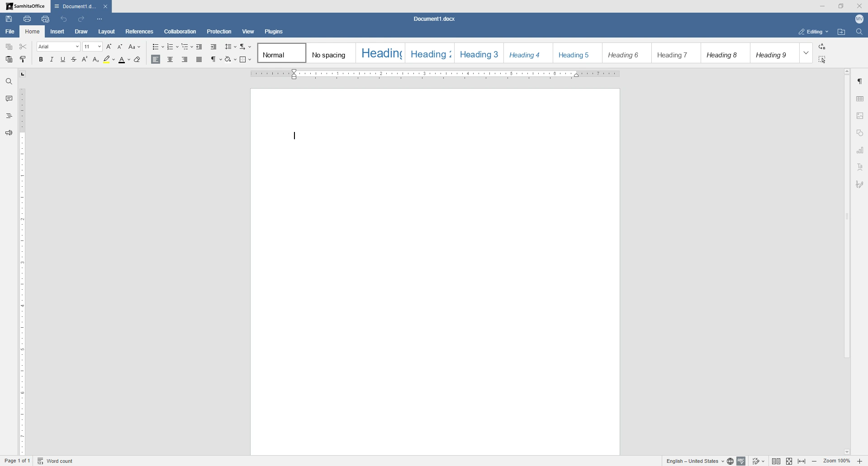Switch to the References tab
The width and height of the screenshot is (868, 466).
(x=140, y=32)
